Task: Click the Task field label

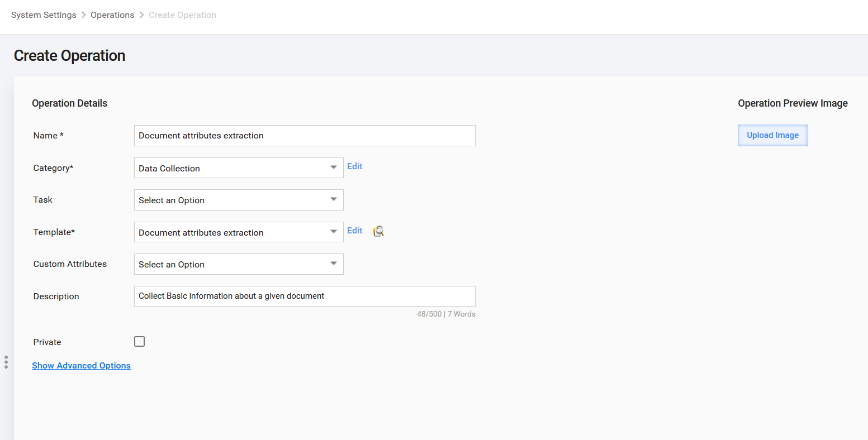Action: pyautogui.click(x=43, y=200)
